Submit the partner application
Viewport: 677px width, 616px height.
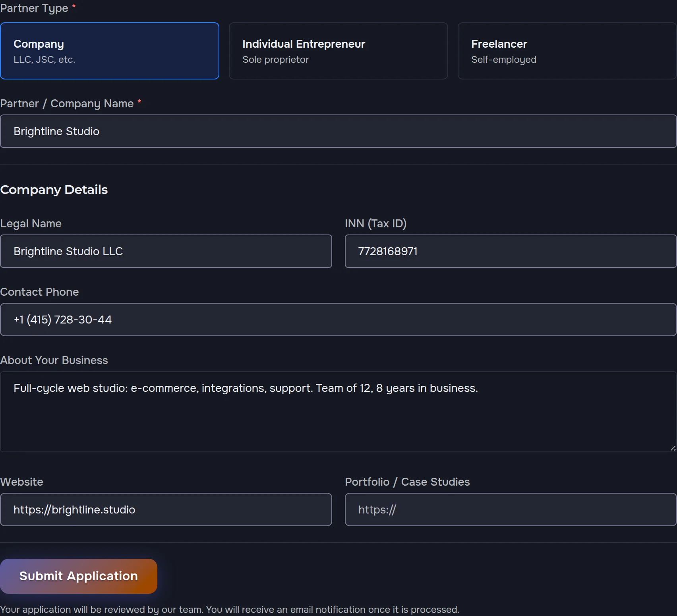click(79, 576)
